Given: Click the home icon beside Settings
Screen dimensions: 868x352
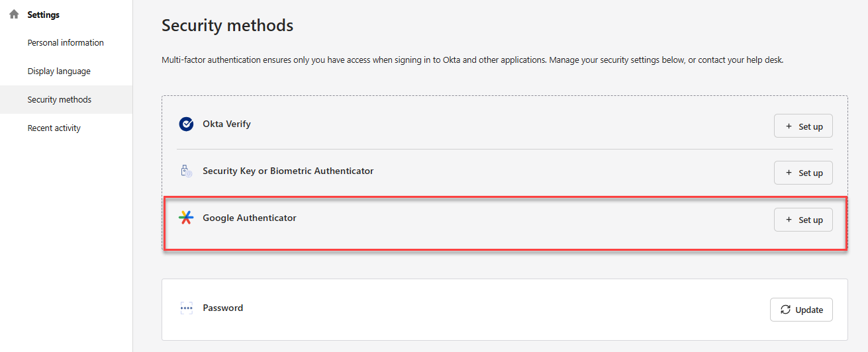Looking at the screenshot, I should [14, 14].
